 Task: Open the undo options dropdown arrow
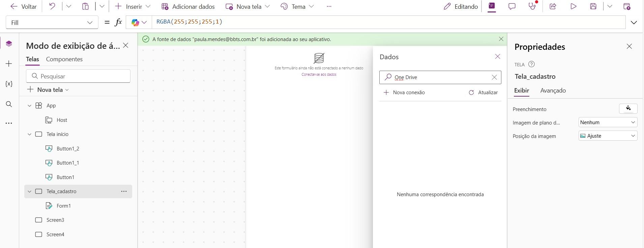click(x=68, y=6)
